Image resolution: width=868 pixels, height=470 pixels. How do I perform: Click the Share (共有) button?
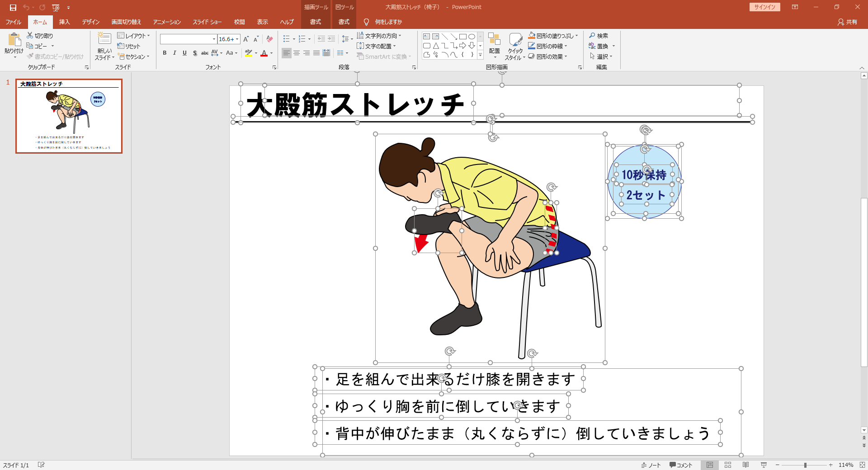pos(847,22)
